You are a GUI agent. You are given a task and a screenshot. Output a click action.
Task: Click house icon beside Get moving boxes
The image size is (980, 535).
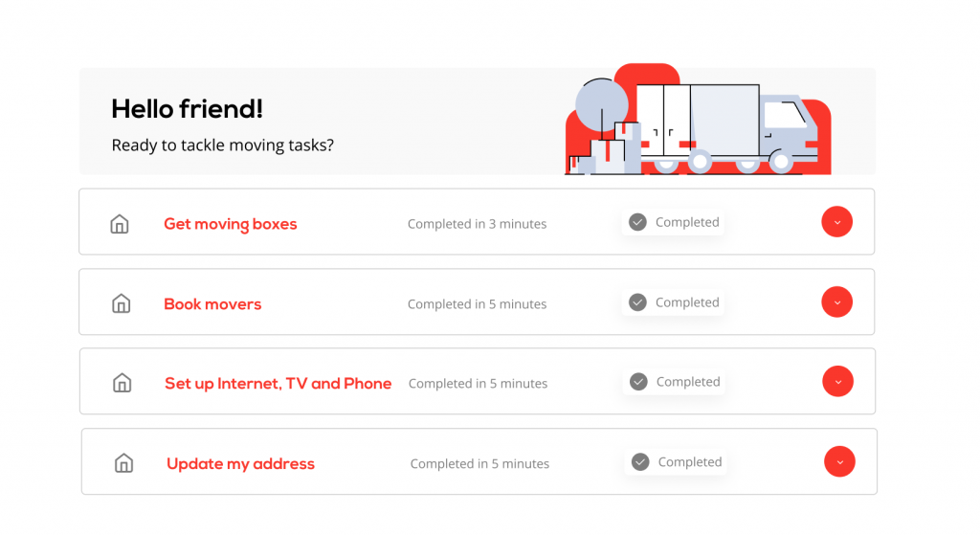[x=120, y=225]
